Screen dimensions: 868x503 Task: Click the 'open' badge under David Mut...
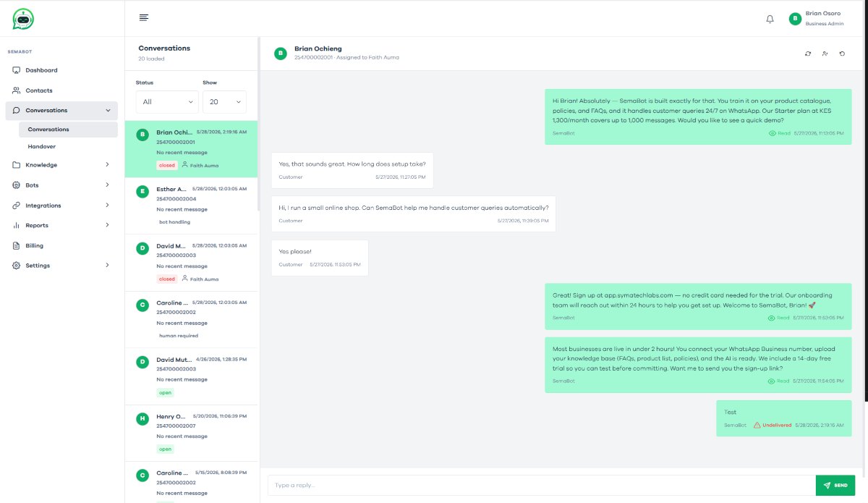(x=166, y=392)
